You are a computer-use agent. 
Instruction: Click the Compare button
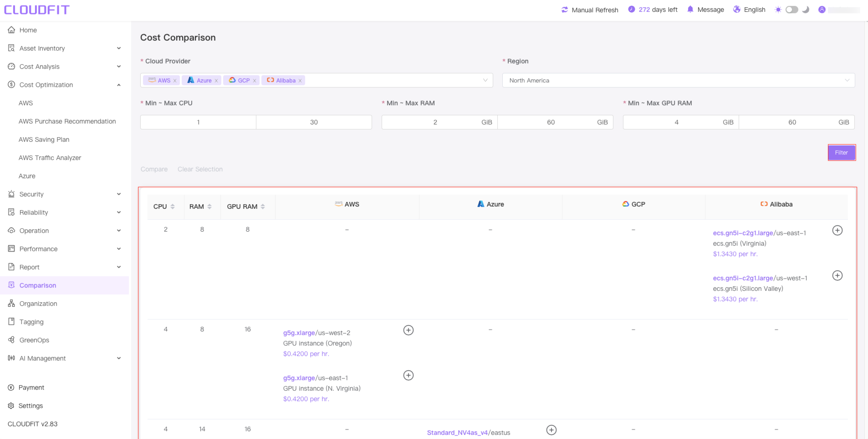pyautogui.click(x=154, y=169)
